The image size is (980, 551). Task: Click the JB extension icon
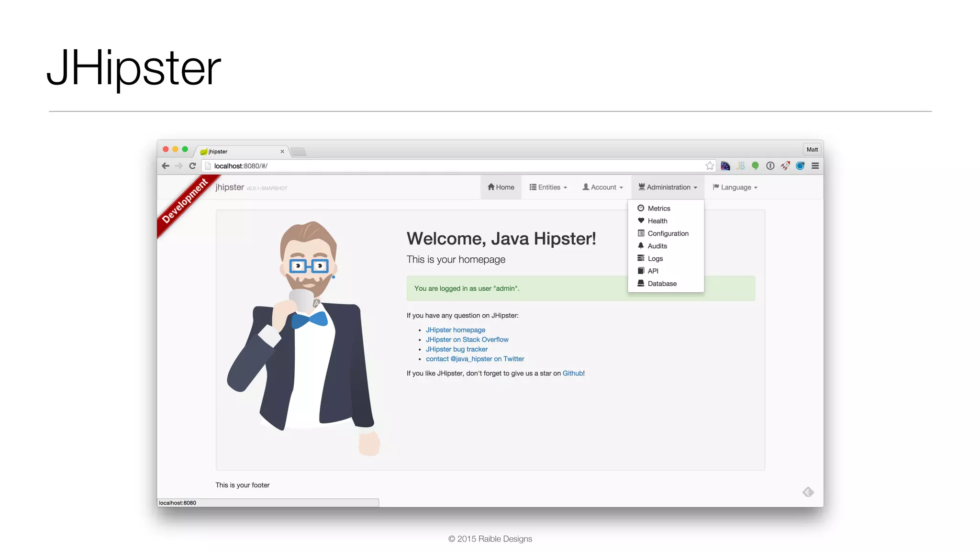coord(740,166)
